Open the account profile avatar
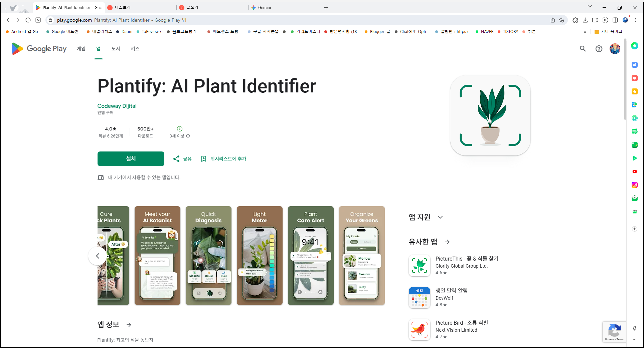Image resolution: width=644 pixels, height=348 pixels. [x=615, y=49]
